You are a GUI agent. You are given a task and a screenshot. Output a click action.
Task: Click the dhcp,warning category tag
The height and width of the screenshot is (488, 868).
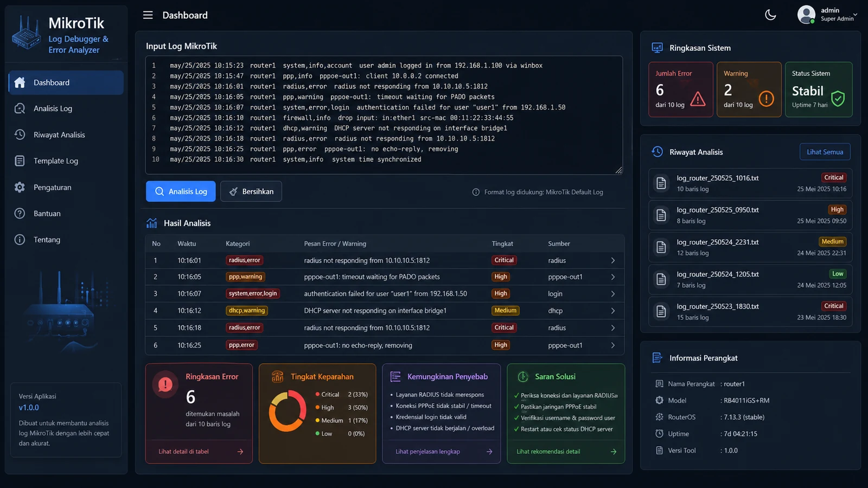[247, 311]
